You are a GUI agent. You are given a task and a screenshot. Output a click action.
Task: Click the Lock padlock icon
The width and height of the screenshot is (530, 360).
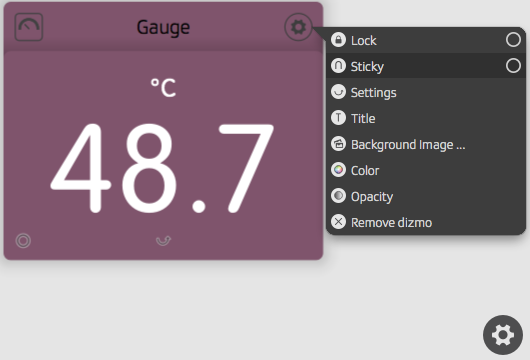coord(338,40)
